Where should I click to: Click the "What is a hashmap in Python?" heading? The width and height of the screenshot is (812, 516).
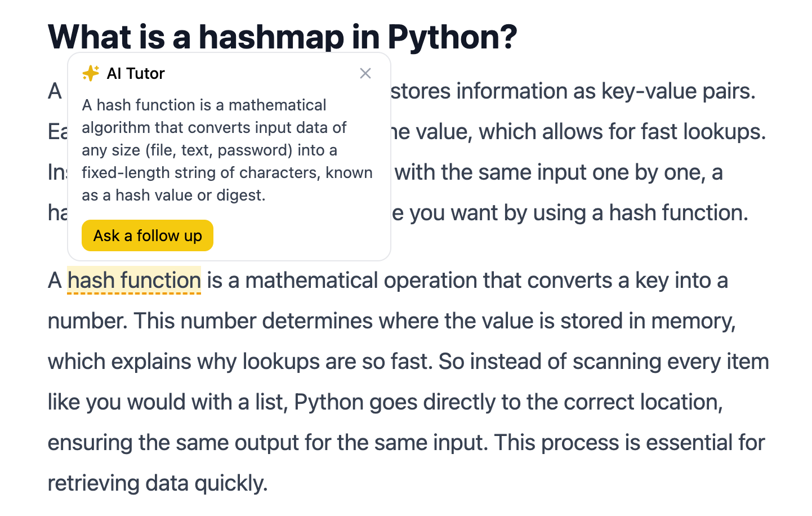pyautogui.click(x=282, y=37)
